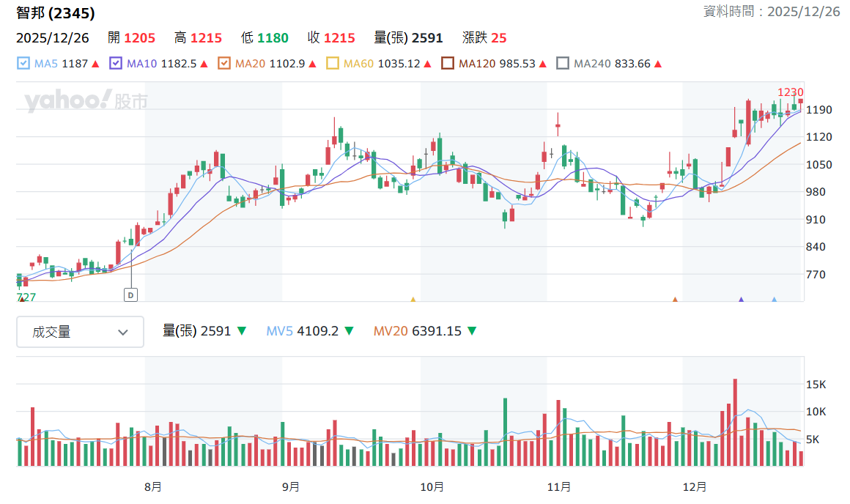The image size is (850, 504).
Task: Click the 8月 axis label
Action: pos(153,486)
